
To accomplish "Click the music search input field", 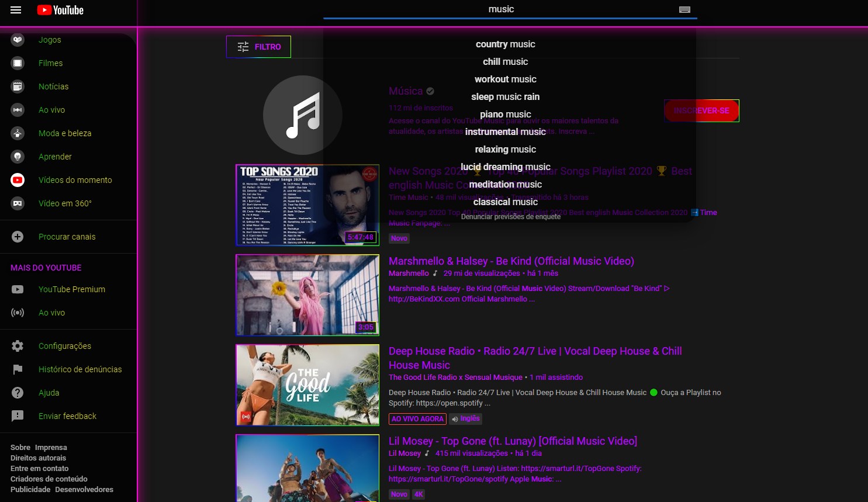I will click(x=501, y=9).
